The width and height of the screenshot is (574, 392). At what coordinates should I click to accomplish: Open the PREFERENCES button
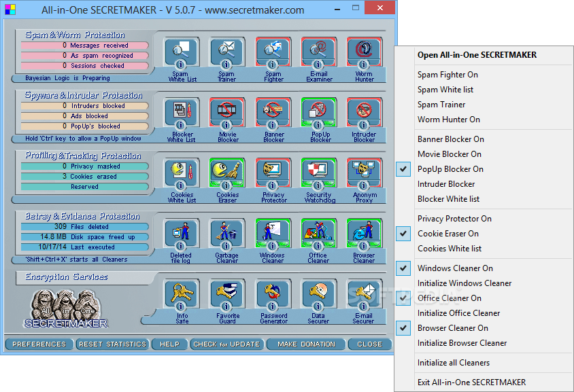click(x=39, y=344)
